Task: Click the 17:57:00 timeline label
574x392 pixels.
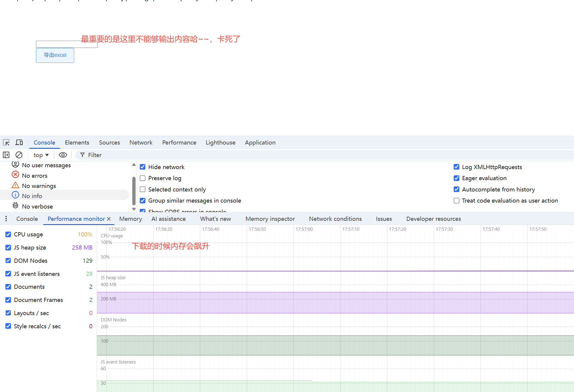Action: pos(304,229)
